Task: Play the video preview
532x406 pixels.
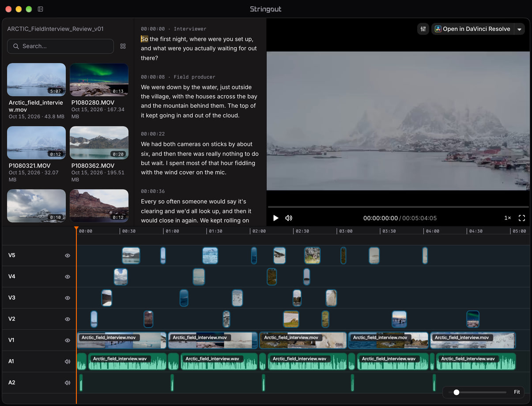Action: click(276, 218)
